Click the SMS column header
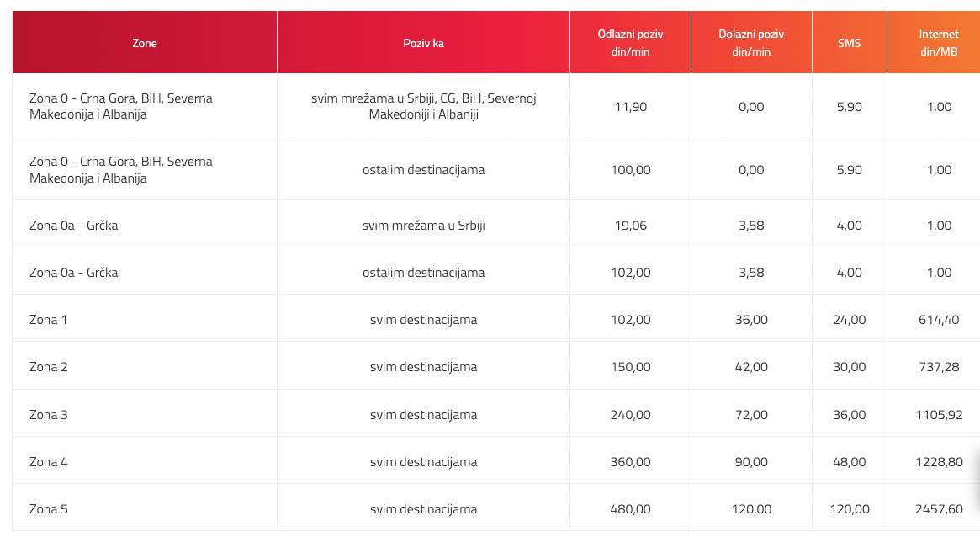Viewport: 980px width, 537px height. click(x=849, y=43)
